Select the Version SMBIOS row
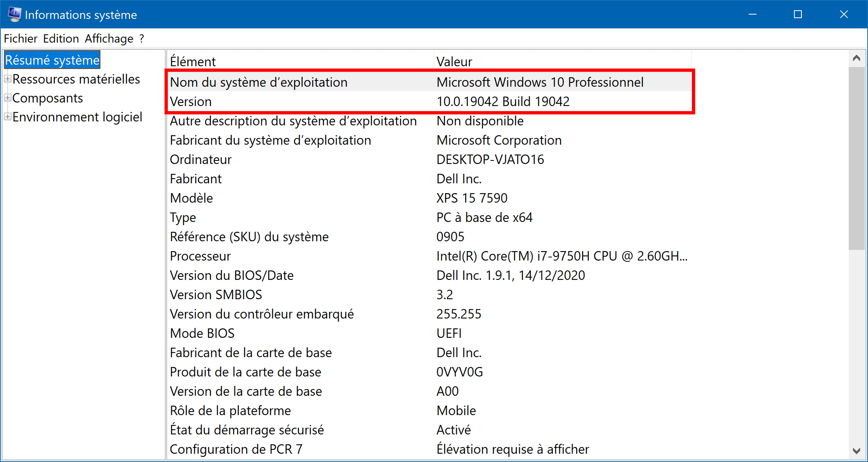 point(429,294)
